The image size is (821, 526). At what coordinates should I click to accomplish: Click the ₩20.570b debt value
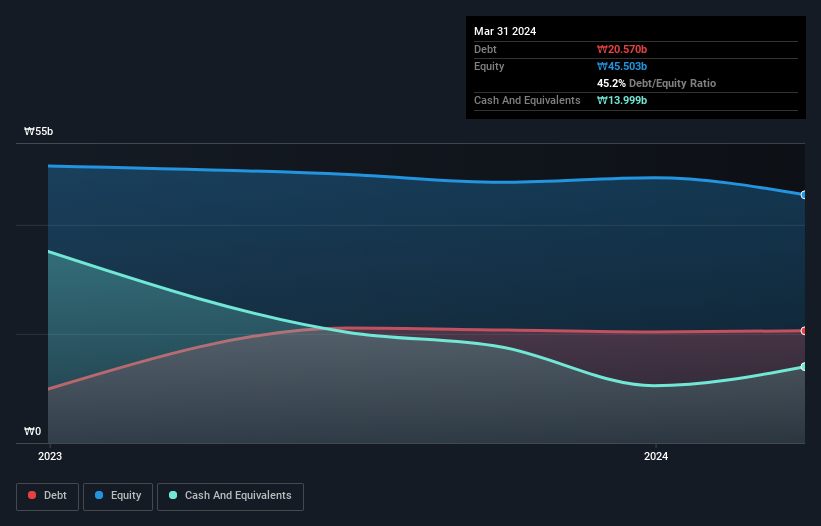622,49
